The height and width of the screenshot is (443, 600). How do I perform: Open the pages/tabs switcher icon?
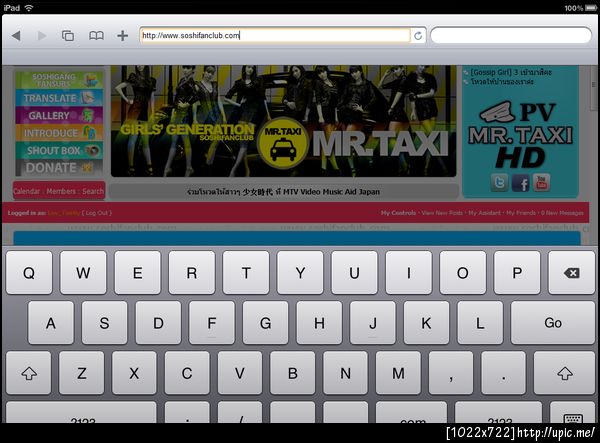pyautogui.click(x=68, y=36)
